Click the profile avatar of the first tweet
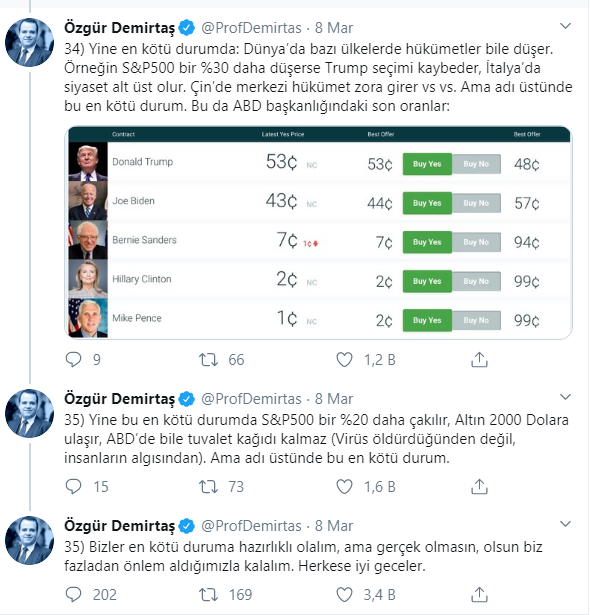590x615 pixels. pos(29,42)
